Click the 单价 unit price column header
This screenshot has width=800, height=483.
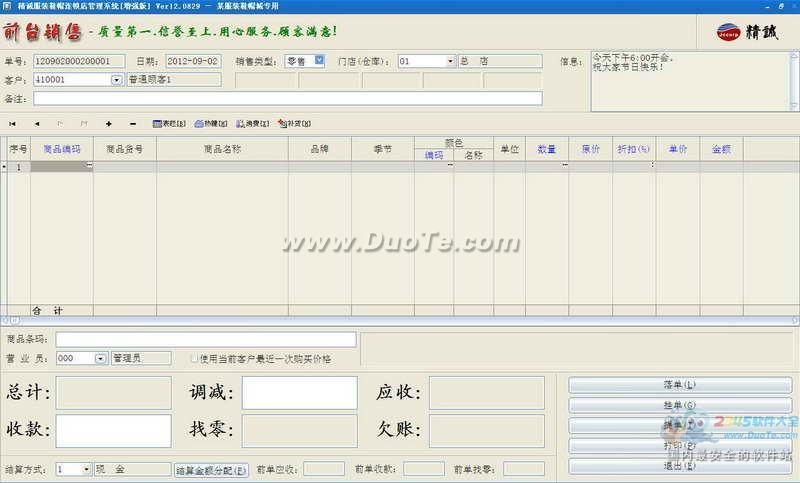pyautogui.click(x=678, y=149)
